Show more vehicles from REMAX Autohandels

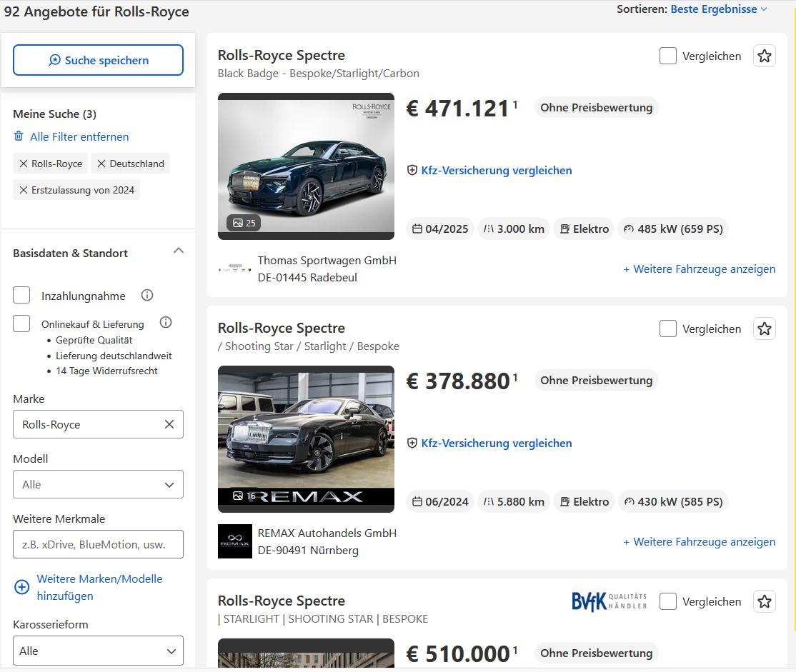coord(699,541)
